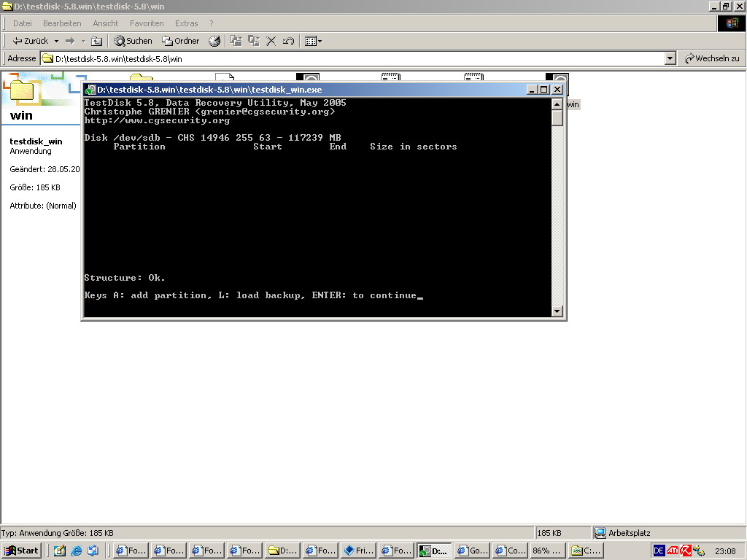747x560 pixels.
Task: Minimize the Explorer window
Action: (714, 6)
